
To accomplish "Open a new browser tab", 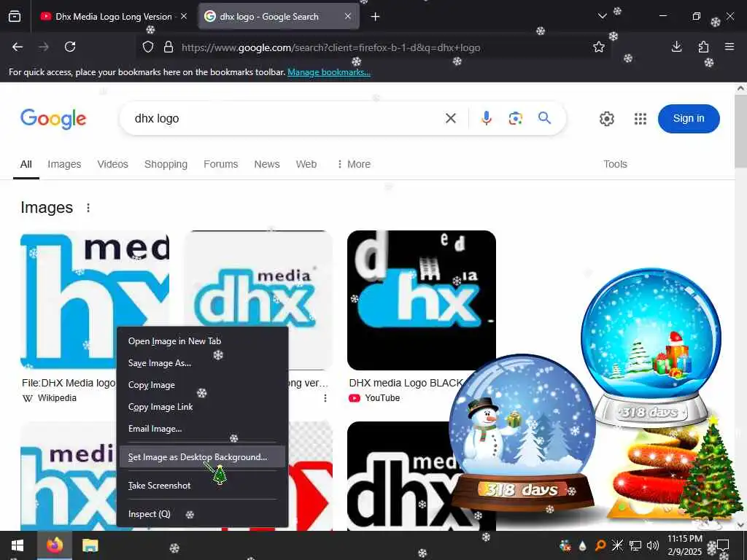I will coord(376,17).
